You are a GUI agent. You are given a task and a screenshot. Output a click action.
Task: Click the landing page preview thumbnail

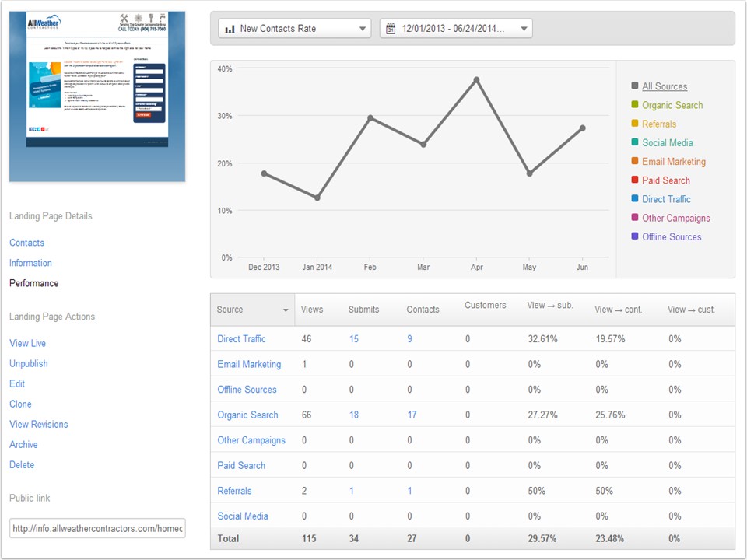pyautogui.click(x=97, y=96)
